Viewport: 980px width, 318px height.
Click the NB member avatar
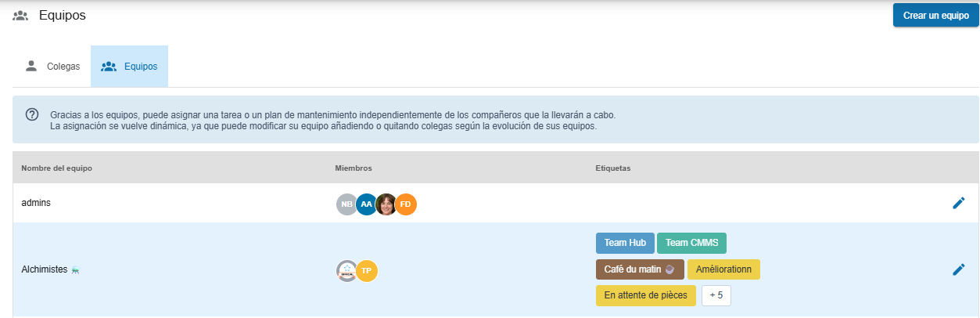(x=346, y=204)
